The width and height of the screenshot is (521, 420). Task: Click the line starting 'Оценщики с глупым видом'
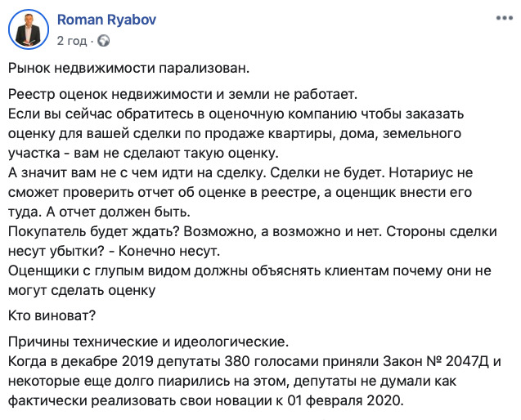[249, 271]
